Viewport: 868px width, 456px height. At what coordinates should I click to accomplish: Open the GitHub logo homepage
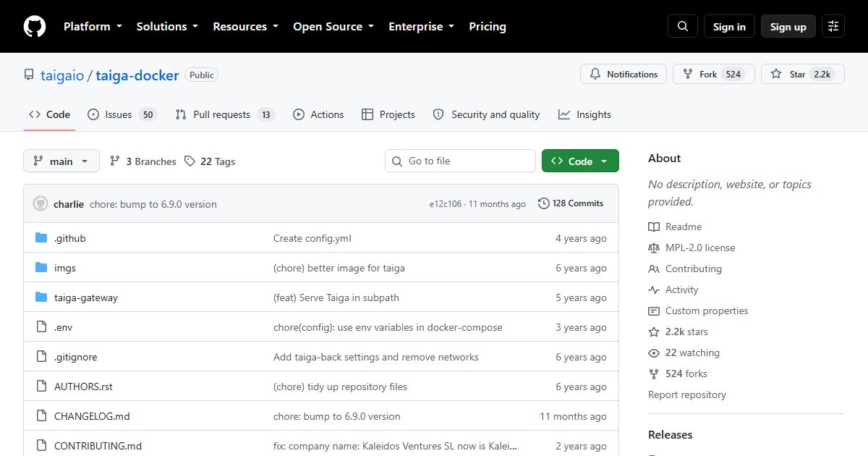click(x=35, y=27)
